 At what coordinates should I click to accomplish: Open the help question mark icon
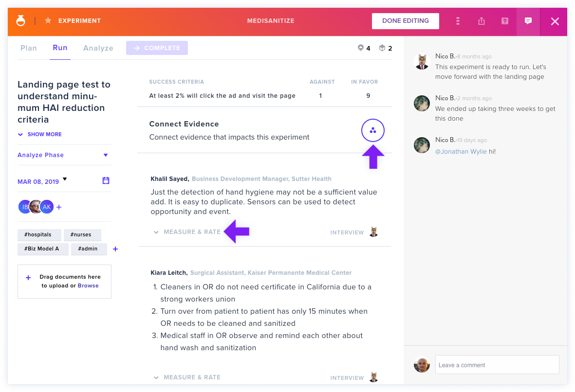pos(504,21)
